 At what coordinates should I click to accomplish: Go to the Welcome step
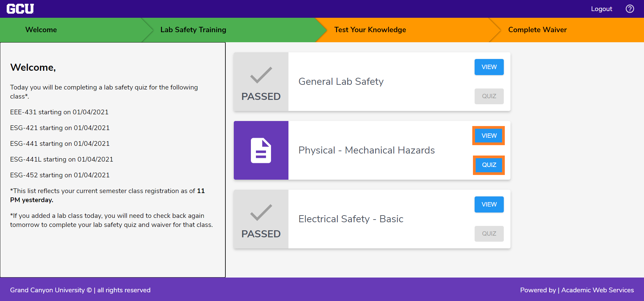coord(41,30)
